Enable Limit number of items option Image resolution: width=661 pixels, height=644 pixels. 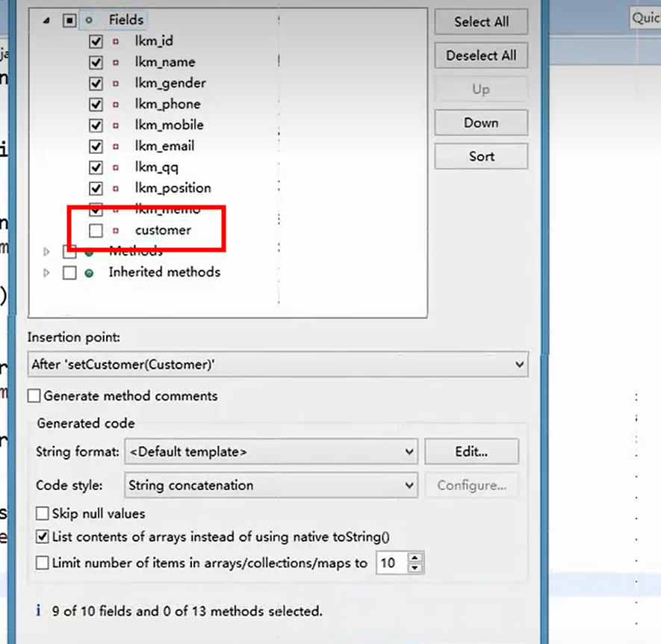click(x=42, y=563)
